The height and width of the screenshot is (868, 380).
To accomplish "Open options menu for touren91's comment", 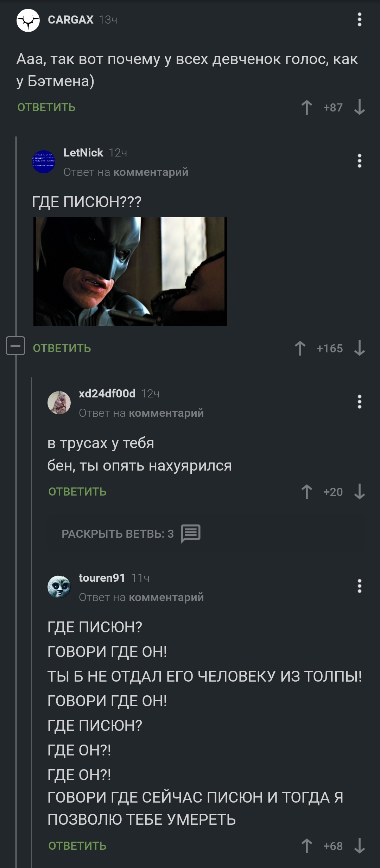I will point(359,586).
